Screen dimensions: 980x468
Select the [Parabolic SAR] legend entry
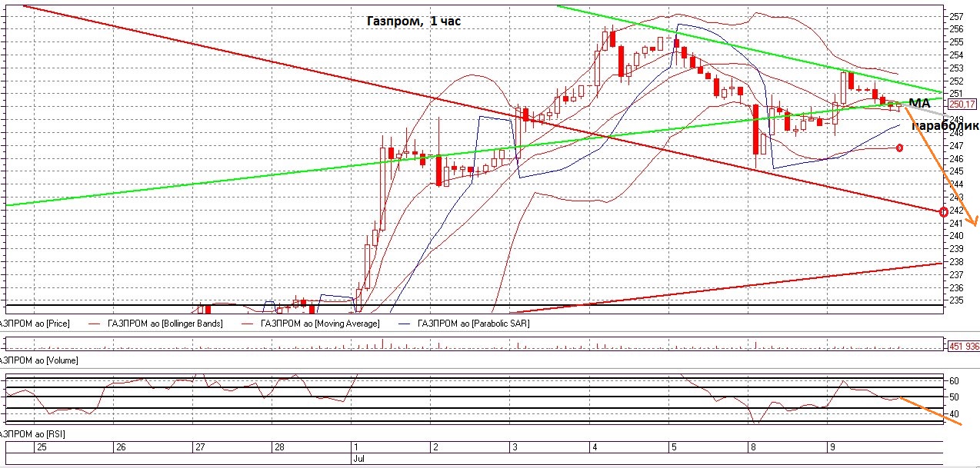point(473,324)
